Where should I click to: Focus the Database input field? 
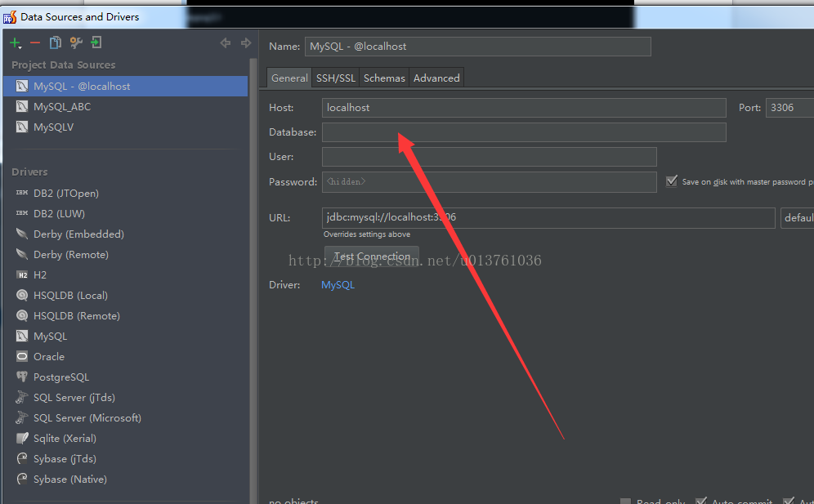[x=524, y=132]
